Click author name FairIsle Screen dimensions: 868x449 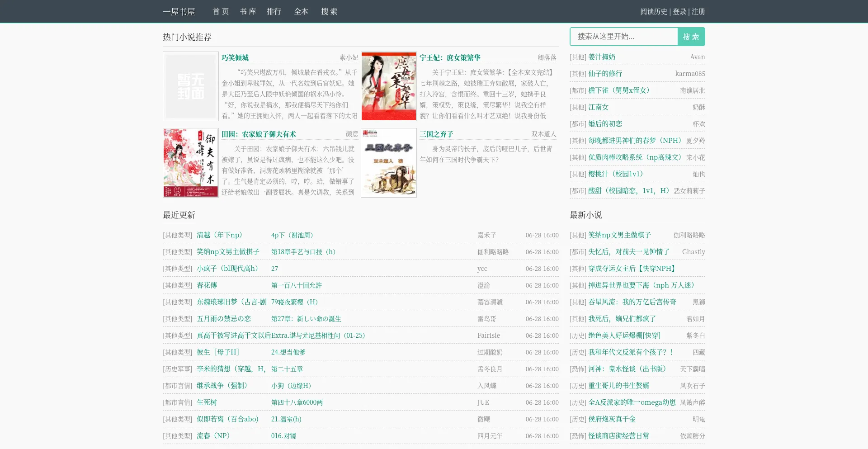click(x=489, y=336)
